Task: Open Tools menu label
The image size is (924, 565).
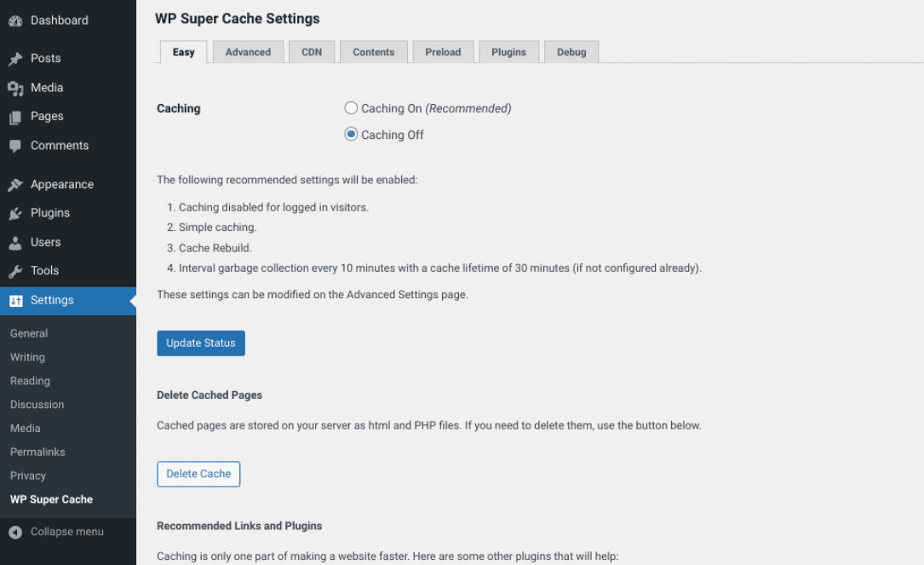Action: [45, 271]
